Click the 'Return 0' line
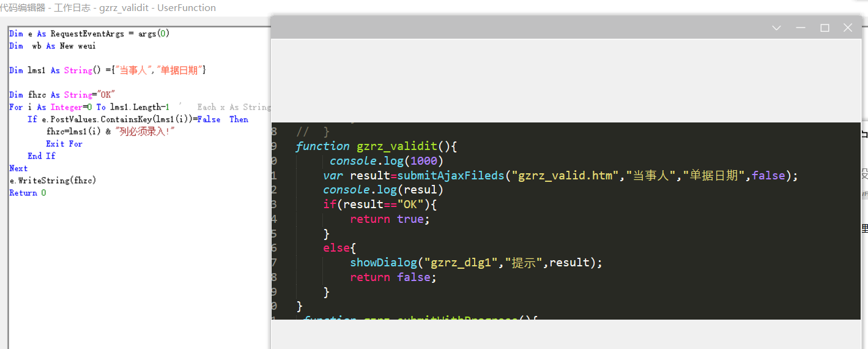The height and width of the screenshot is (349, 868). pyautogui.click(x=28, y=193)
